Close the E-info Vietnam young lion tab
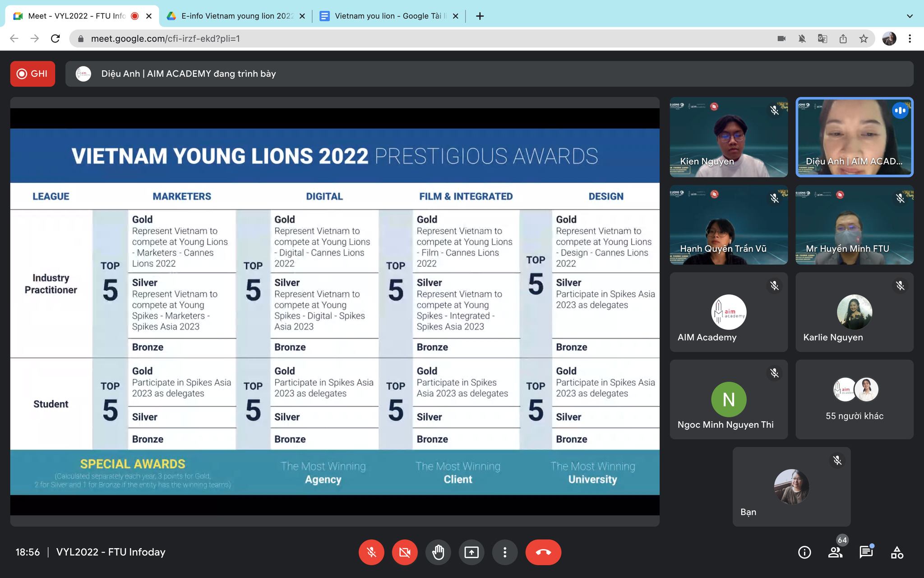Screen dimensions: 924x578 click(x=302, y=16)
